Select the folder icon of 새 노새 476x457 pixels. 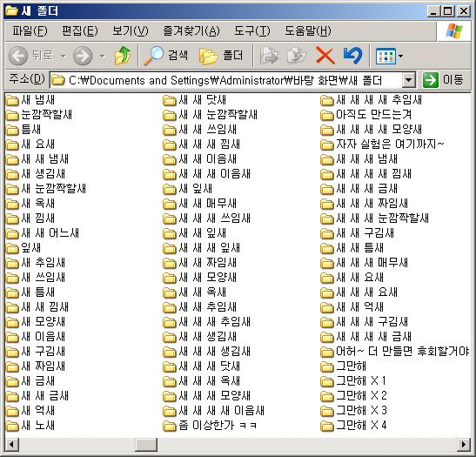click(12, 426)
